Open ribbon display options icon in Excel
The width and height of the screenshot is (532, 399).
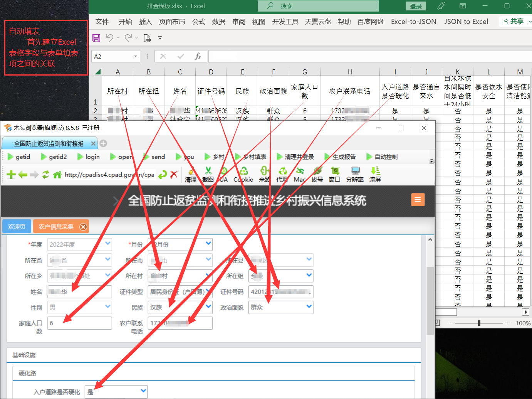463,6
